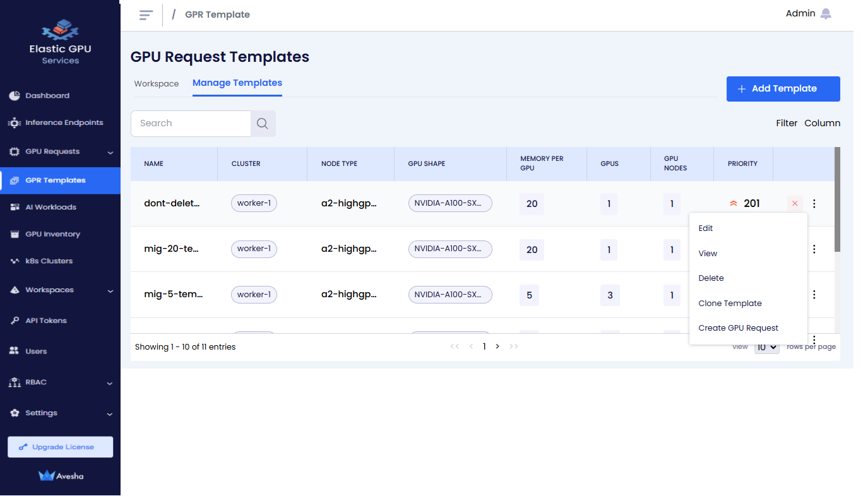
Task: Expand the RBAC sidebar submenu
Action: click(110, 383)
